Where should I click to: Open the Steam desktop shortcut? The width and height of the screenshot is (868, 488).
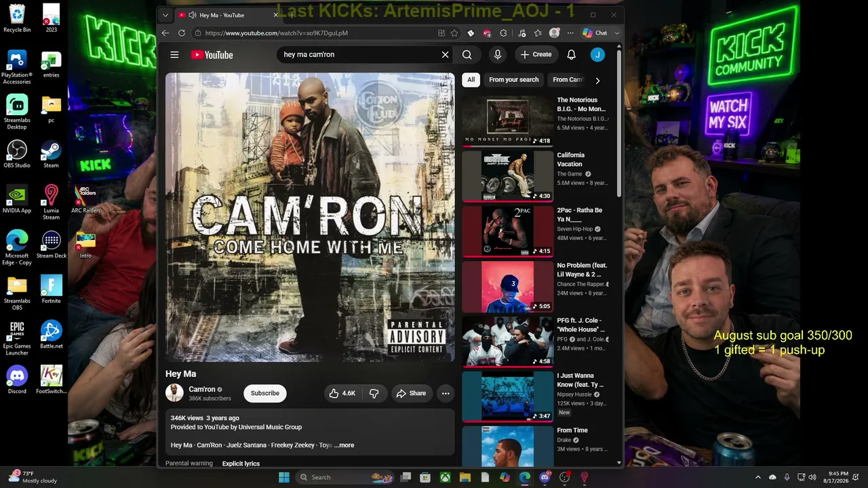[51, 154]
